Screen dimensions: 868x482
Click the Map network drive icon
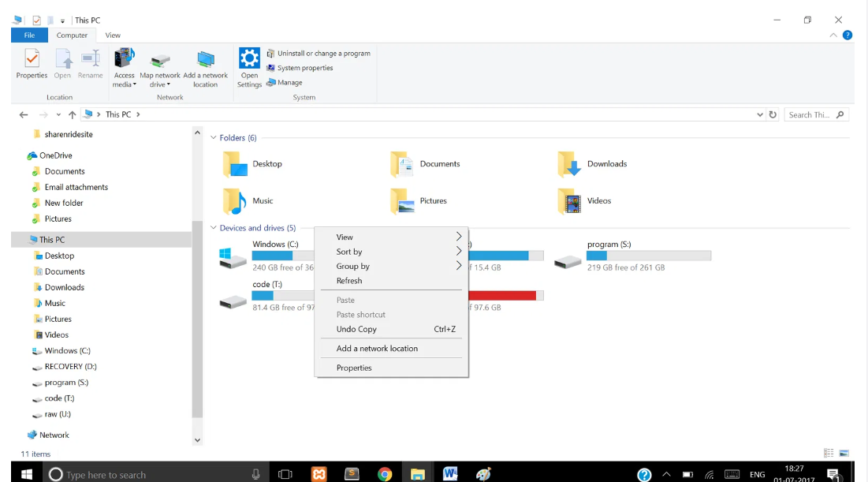(160, 60)
